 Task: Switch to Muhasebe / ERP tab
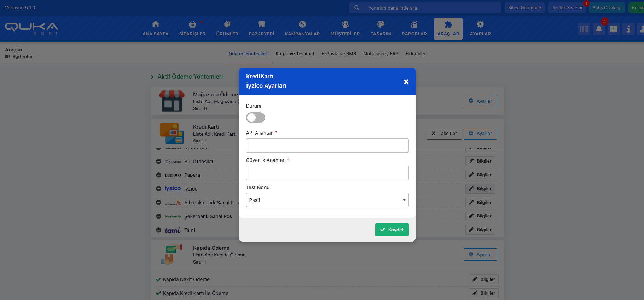click(381, 54)
